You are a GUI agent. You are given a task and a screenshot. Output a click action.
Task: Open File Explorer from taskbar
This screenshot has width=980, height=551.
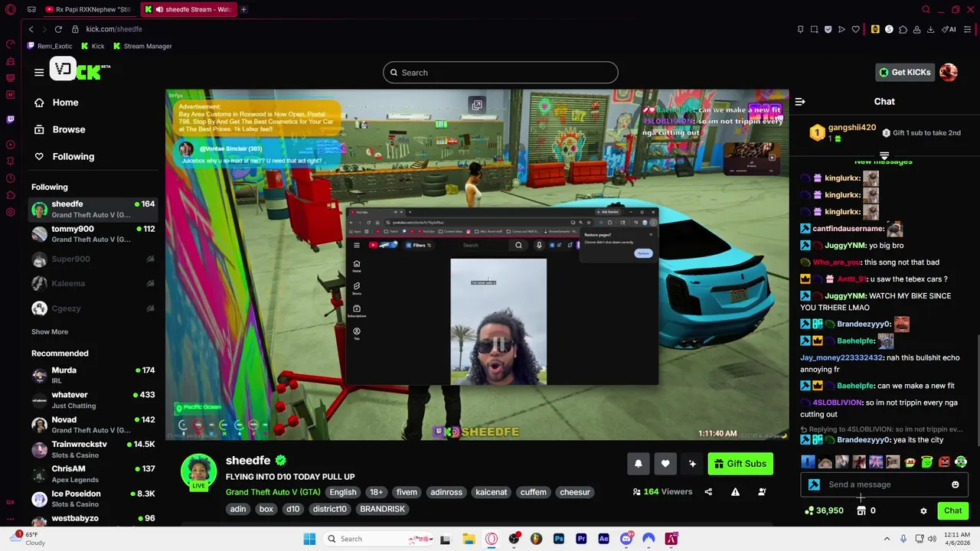469,539
